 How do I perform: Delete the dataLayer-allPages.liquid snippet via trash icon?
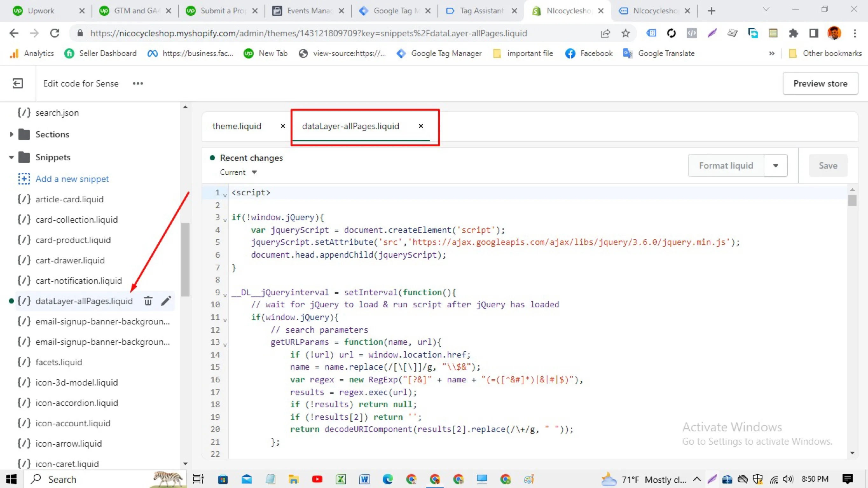coord(148,301)
